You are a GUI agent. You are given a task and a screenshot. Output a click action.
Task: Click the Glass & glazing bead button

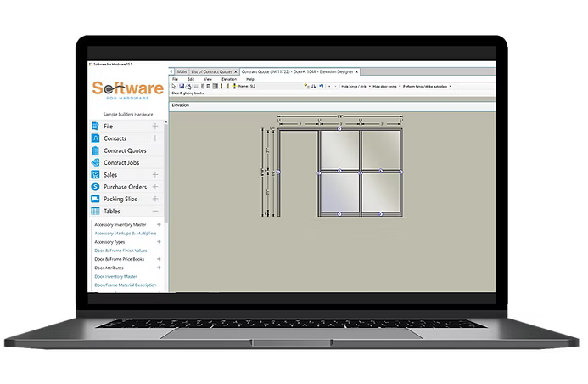tap(188, 93)
